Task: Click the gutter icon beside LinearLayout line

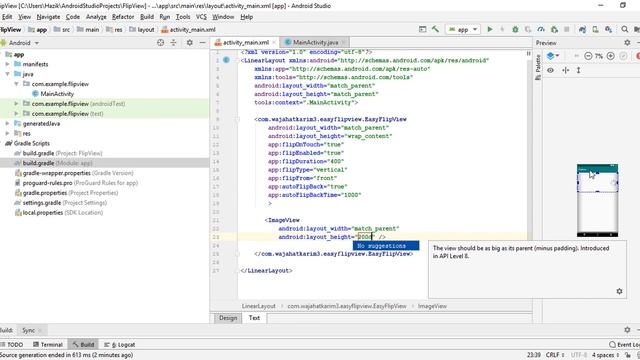Action: tap(227, 60)
